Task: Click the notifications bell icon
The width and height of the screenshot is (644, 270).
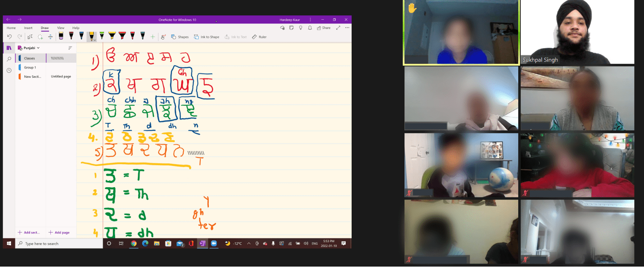Action: click(310, 28)
